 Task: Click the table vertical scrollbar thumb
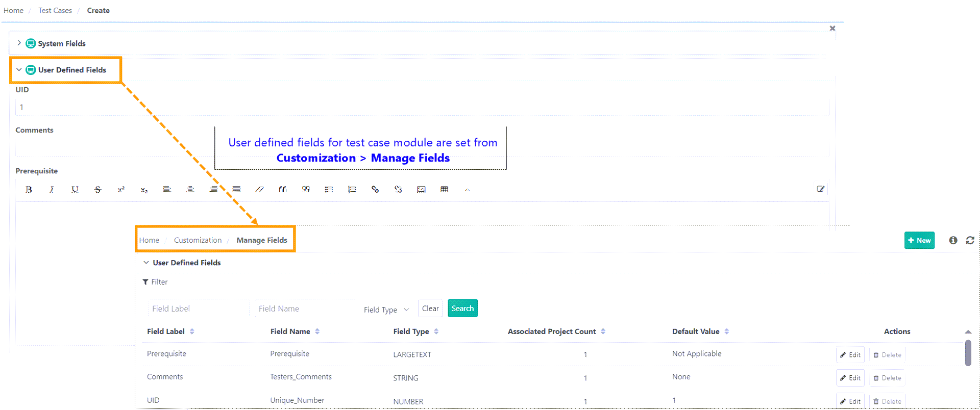(x=968, y=353)
